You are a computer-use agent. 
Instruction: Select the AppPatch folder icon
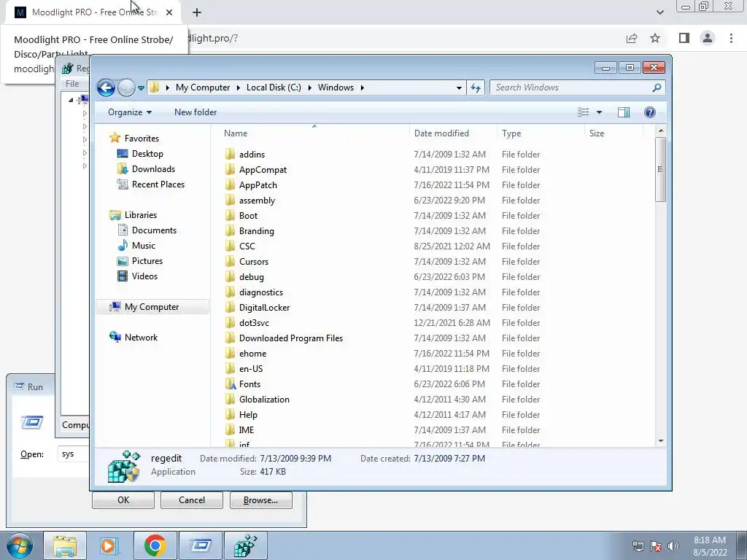tap(230, 184)
